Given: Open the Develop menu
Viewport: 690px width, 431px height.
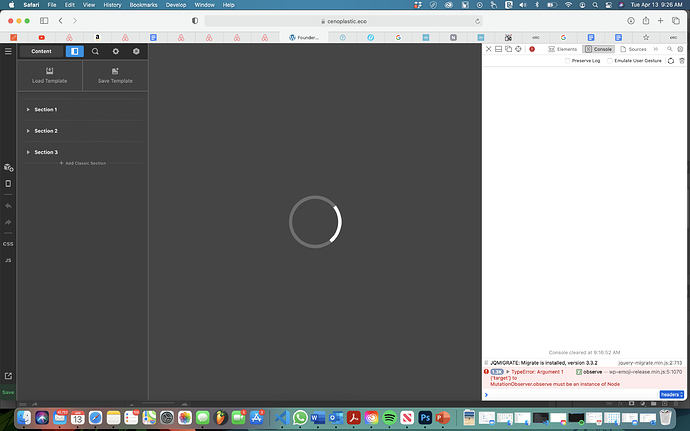Looking at the screenshot, I should click(x=176, y=5).
